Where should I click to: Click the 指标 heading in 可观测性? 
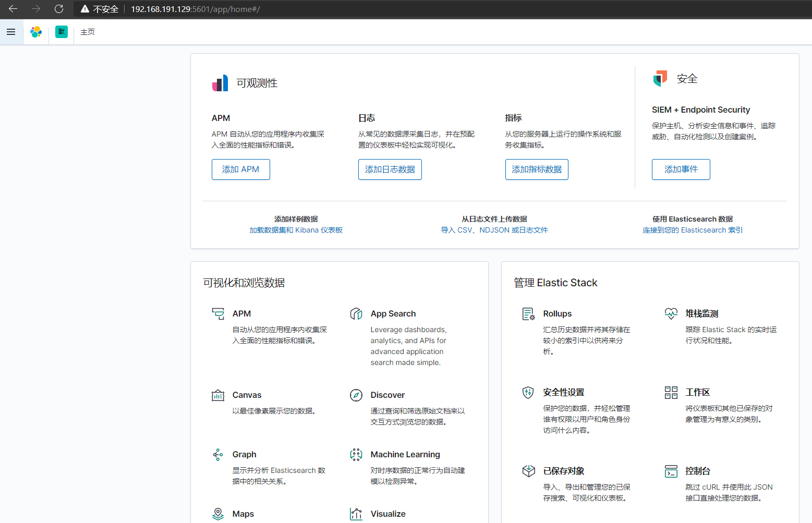[x=513, y=118]
